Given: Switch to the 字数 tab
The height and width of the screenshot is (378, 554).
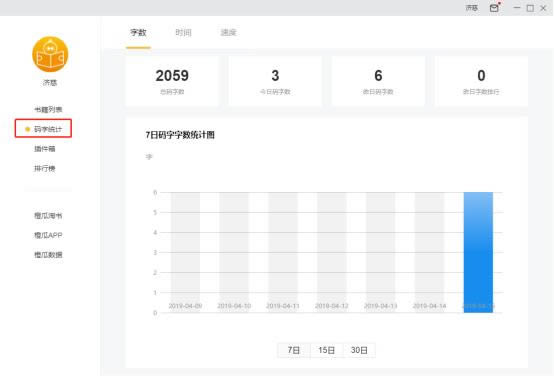Looking at the screenshot, I should point(138,33).
